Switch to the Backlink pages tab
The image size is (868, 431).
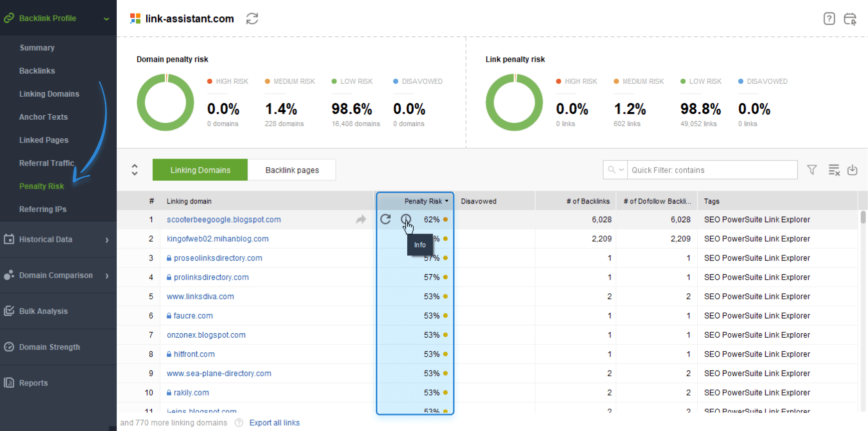pos(292,170)
